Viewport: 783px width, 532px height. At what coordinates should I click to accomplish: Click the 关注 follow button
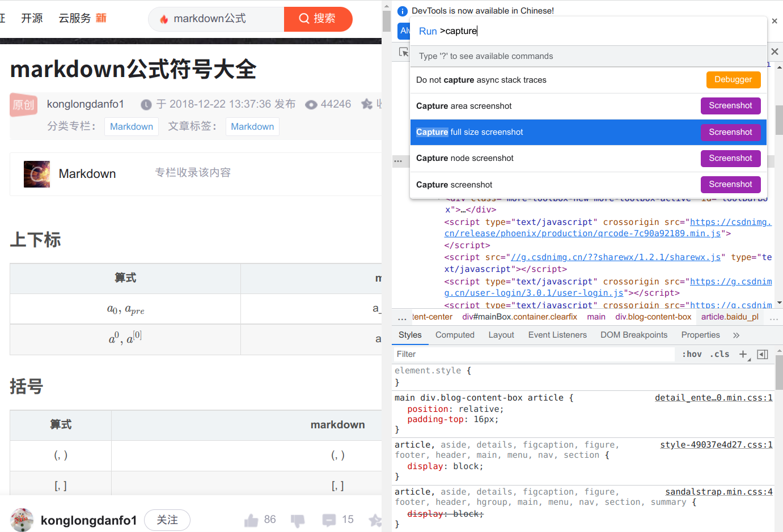167,520
